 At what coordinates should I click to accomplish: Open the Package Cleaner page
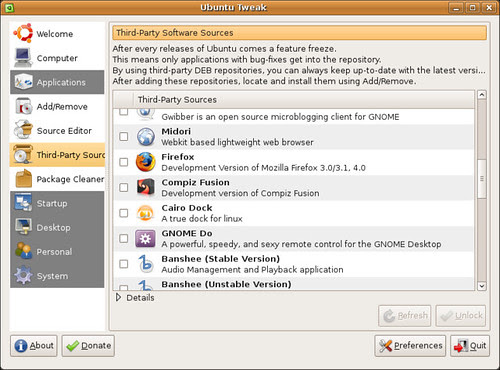pyautogui.click(x=57, y=179)
